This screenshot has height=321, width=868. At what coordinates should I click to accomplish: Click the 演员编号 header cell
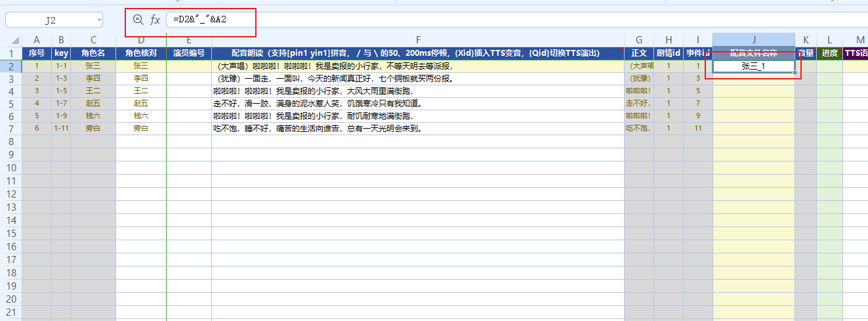pos(188,53)
